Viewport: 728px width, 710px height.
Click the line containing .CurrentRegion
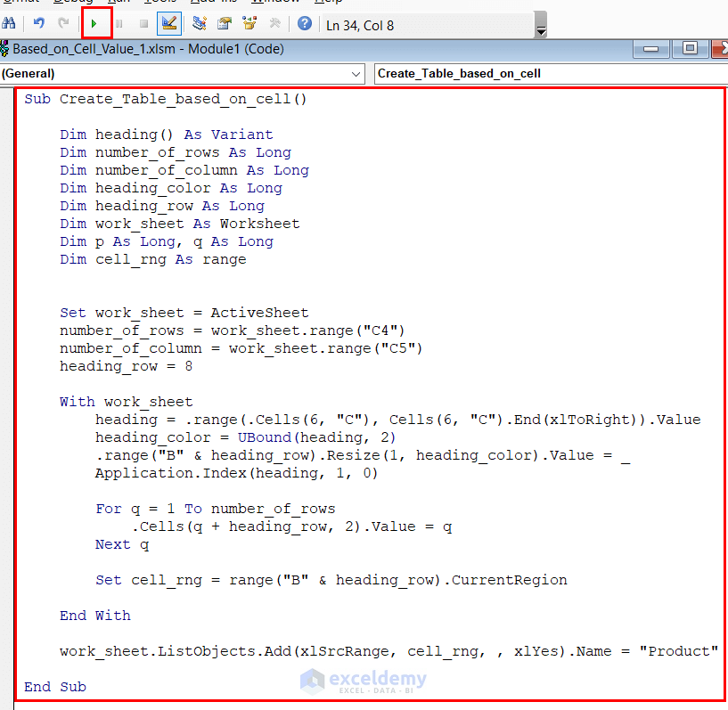click(331, 581)
